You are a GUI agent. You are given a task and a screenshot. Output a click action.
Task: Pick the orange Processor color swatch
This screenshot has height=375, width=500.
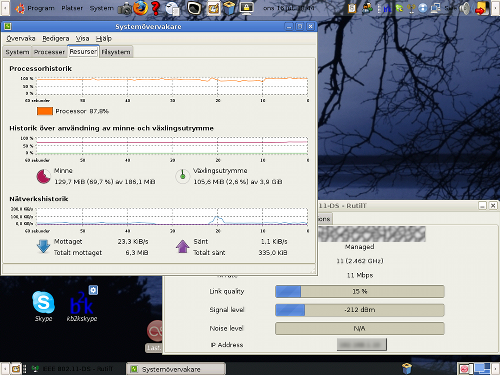(45, 111)
